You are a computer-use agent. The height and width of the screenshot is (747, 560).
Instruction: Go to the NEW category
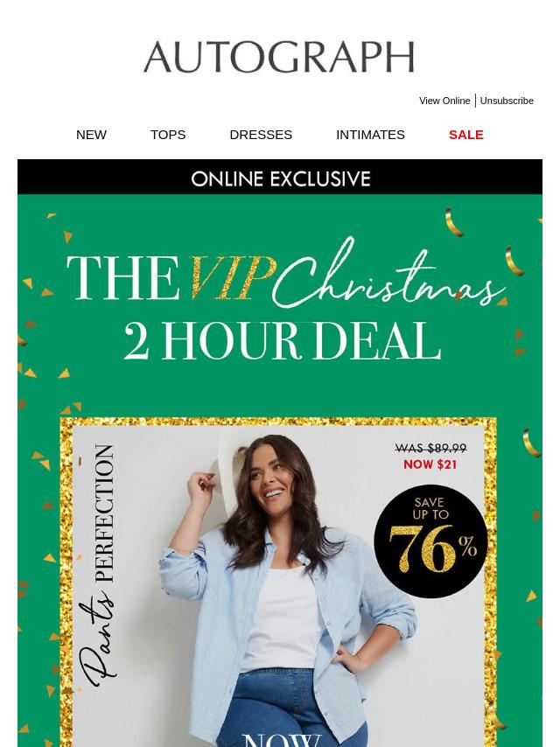coord(91,135)
